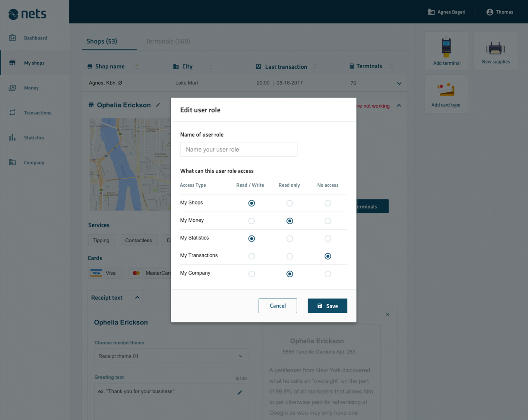The height and width of the screenshot is (420, 528).
Task: Click the Money sidebar icon
Action: tap(12, 88)
